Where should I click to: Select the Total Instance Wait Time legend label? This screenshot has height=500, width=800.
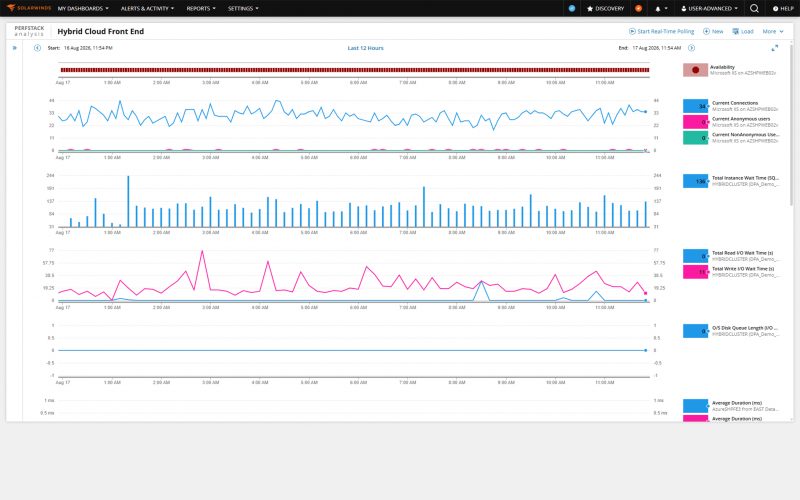click(745, 178)
